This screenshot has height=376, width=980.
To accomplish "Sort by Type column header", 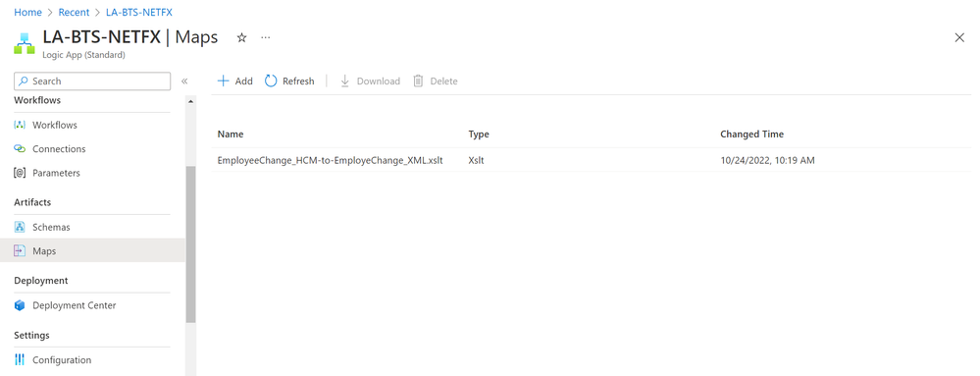I will [479, 134].
